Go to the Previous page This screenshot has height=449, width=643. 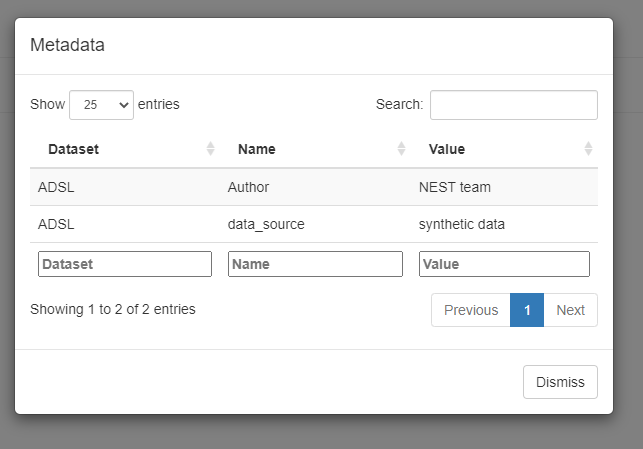coord(470,310)
